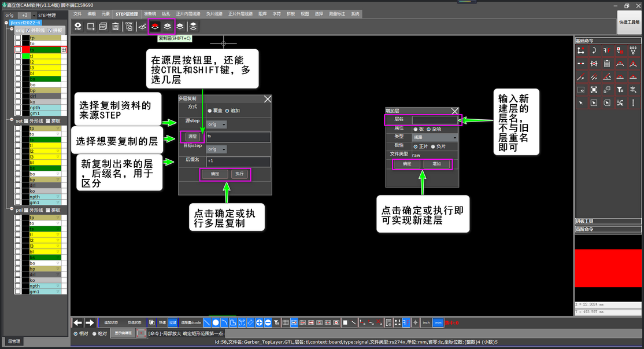
Task: Click the 层管理 tab at bottom left
Action: click(x=14, y=341)
